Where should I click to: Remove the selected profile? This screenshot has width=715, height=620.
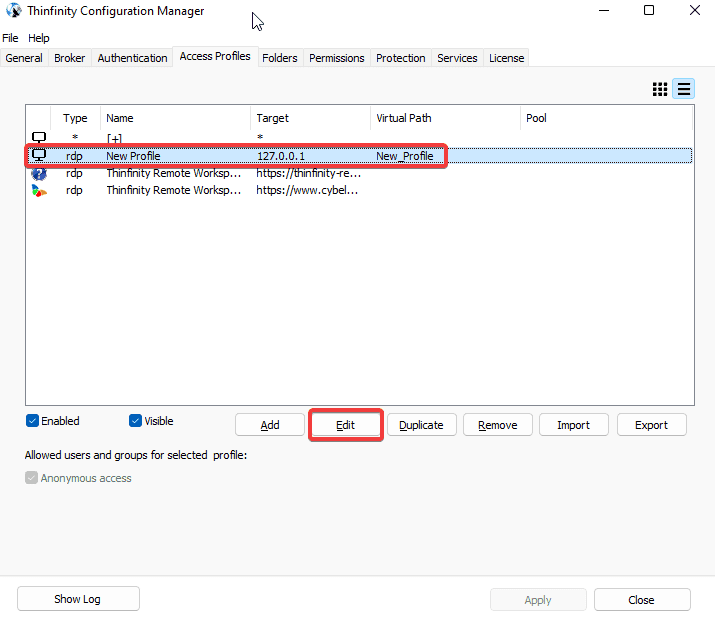point(497,425)
